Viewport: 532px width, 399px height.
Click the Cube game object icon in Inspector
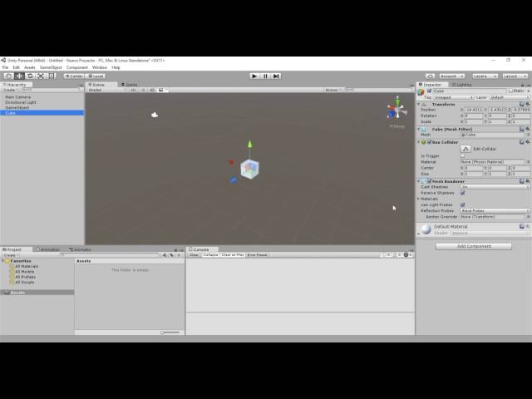(x=421, y=92)
